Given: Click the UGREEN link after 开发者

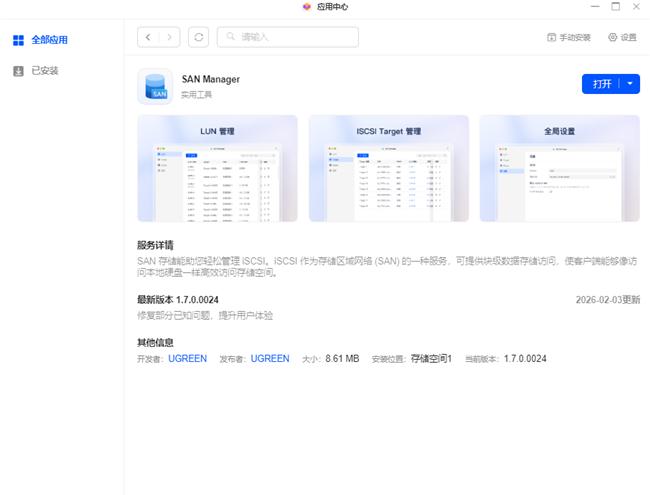Looking at the screenshot, I should tap(187, 358).
